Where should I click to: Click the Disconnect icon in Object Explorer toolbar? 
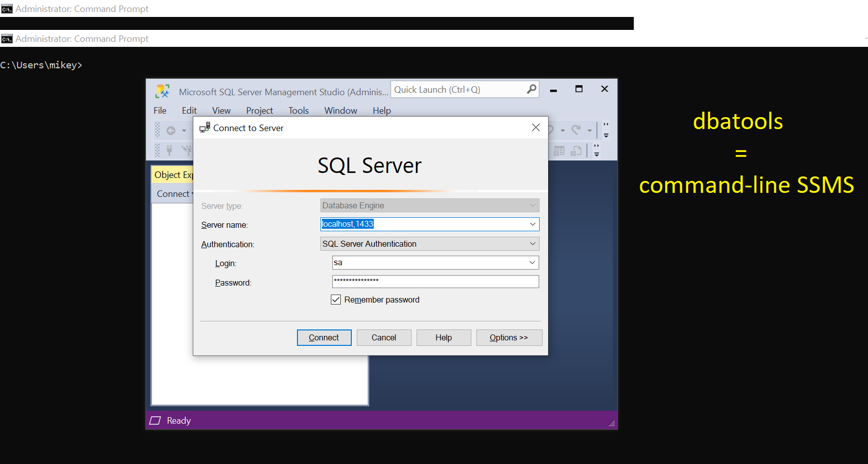186,150
